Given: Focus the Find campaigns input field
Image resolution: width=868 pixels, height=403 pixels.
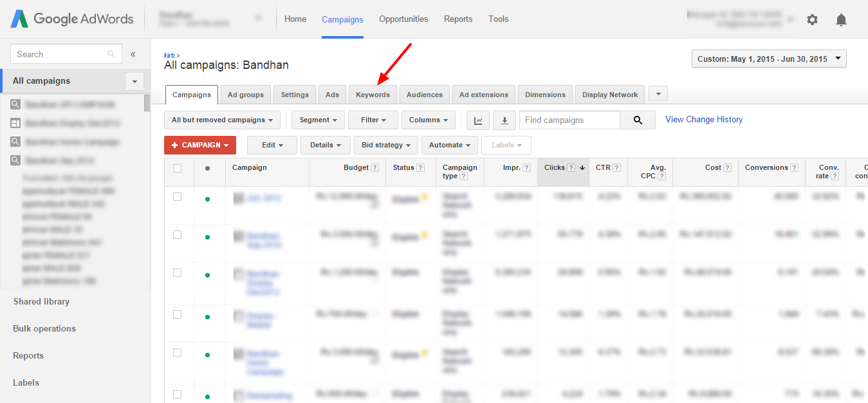Looking at the screenshot, I should tap(569, 120).
